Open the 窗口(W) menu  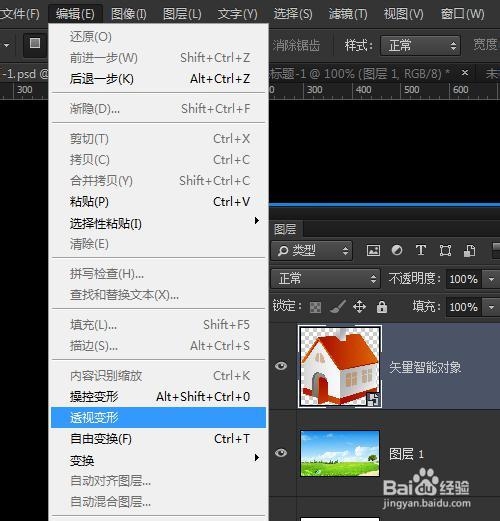coord(462,14)
